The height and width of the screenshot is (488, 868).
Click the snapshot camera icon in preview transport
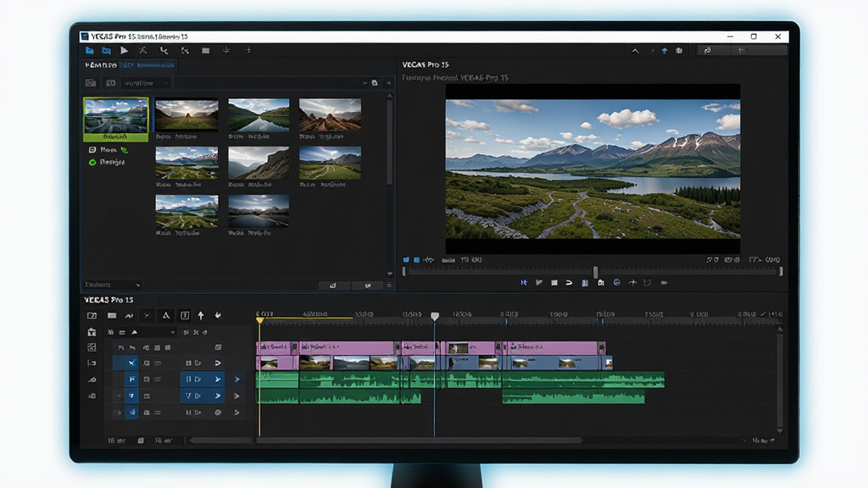tap(601, 283)
